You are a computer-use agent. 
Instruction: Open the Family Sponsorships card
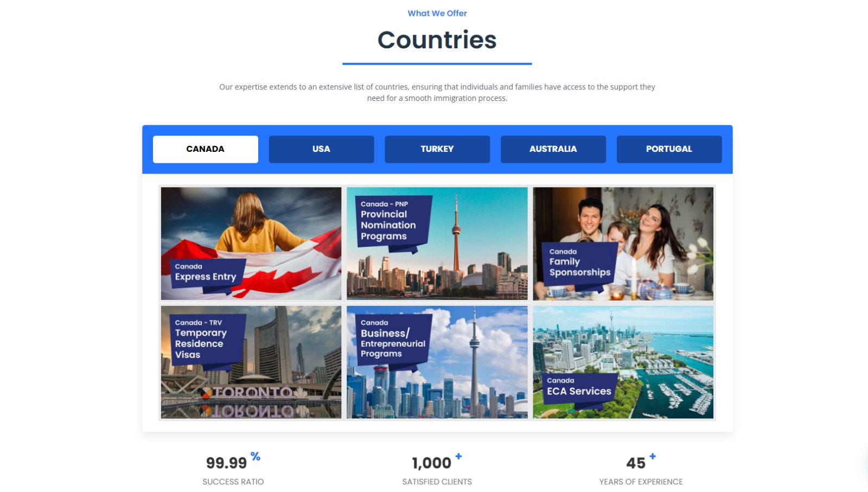tap(623, 244)
